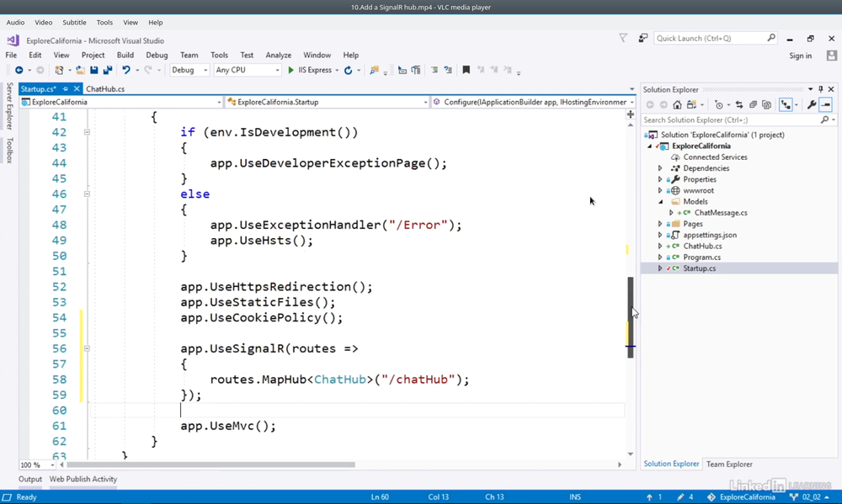Viewport: 842px width, 504px height.
Task: Click the 02_02 branch status bar item
Action: click(809, 497)
